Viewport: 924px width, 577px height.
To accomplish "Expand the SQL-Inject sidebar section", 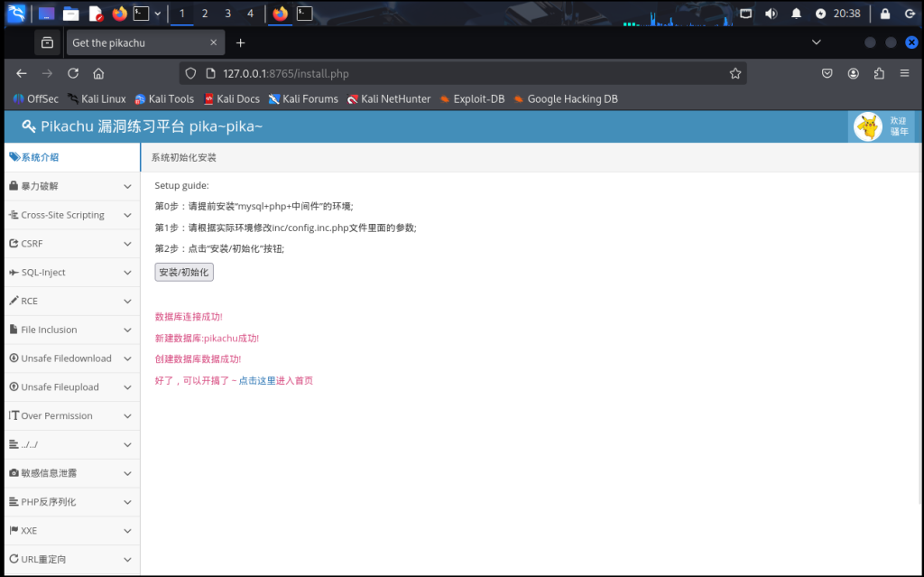I will [70, 273].
